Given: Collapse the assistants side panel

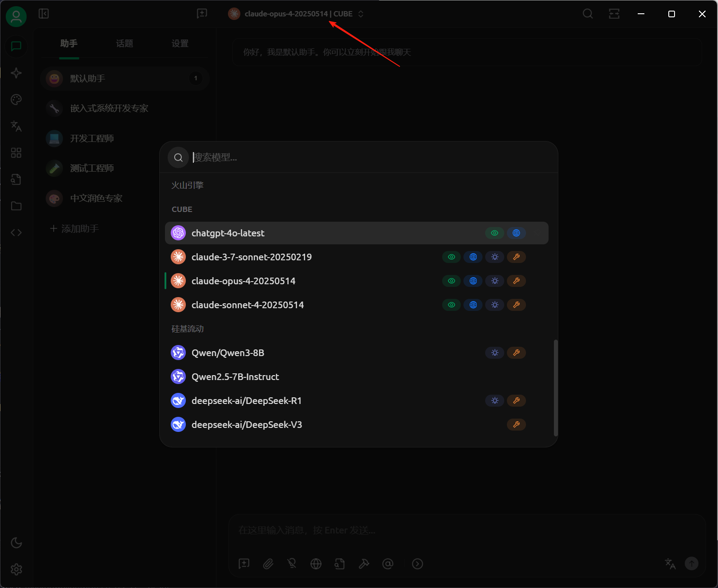Looking at the screenshot, I should pos(43,14).
